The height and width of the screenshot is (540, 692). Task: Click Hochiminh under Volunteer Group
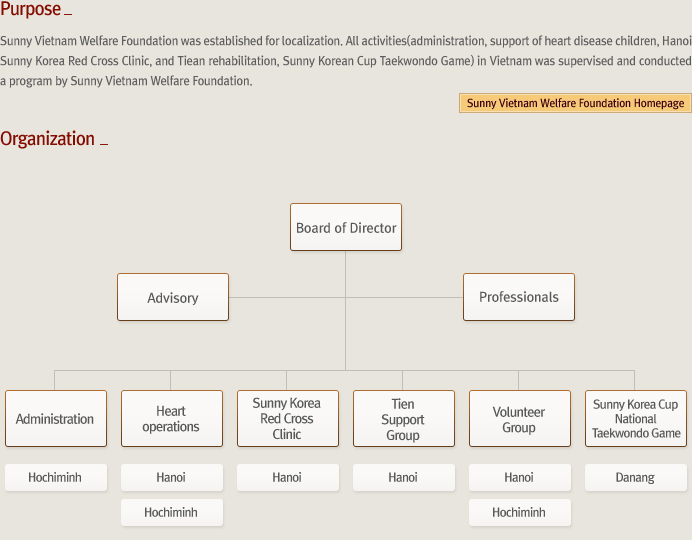tap(520, 512)
